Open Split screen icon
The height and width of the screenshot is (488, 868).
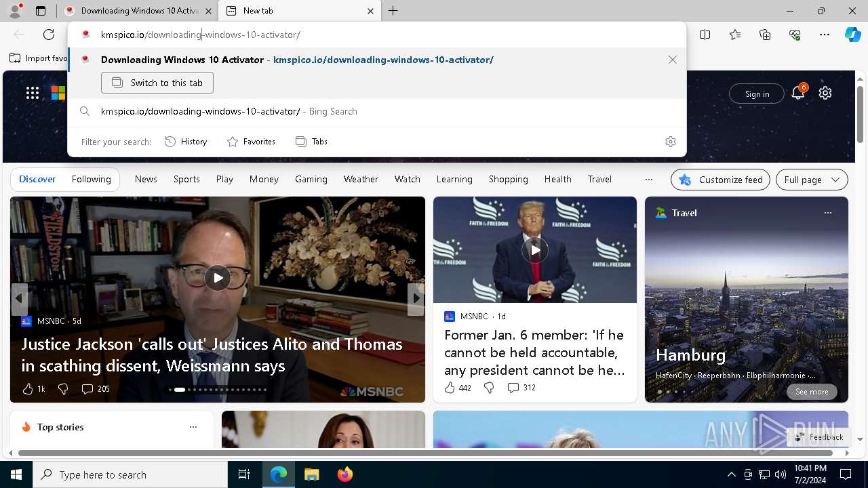coord(705,35)
